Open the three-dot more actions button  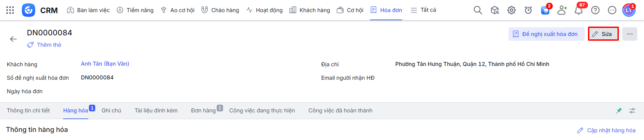[630, 34]
